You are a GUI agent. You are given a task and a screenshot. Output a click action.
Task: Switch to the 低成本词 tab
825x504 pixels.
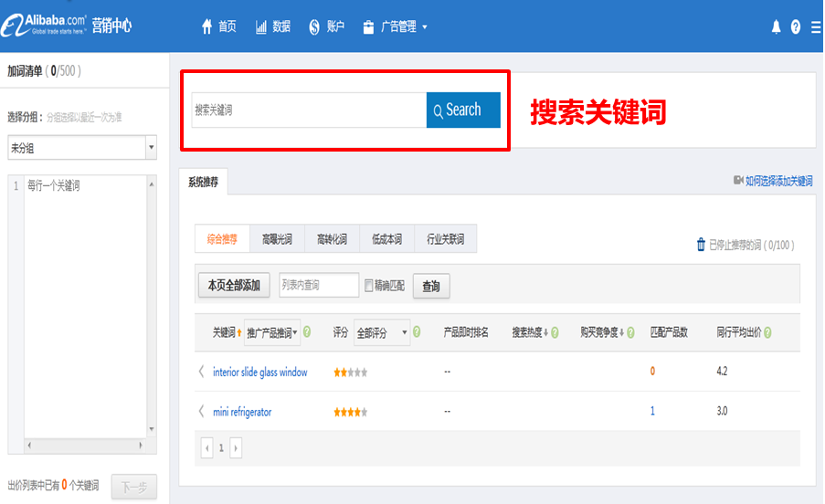(386, 239)
